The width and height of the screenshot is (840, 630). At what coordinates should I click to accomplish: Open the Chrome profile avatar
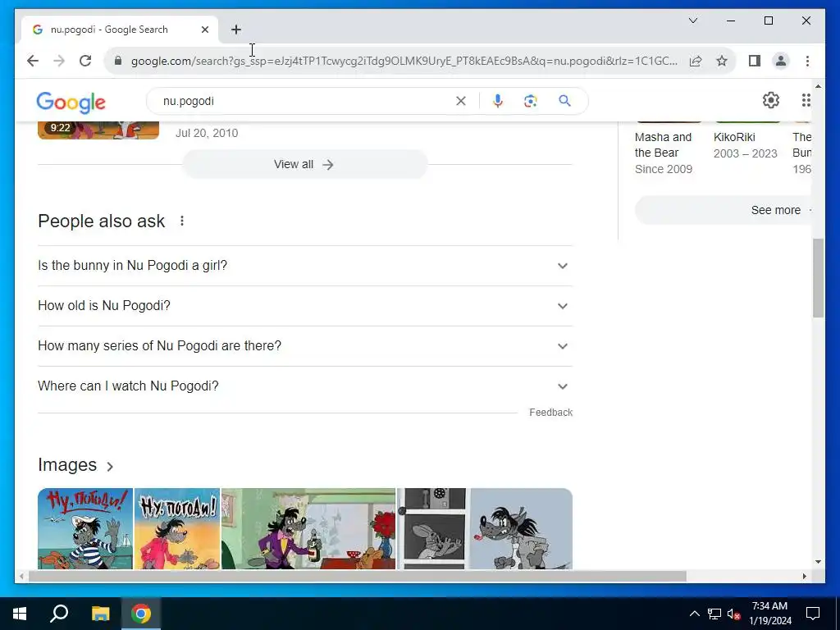pyautogui.click(x=781, y=61)
